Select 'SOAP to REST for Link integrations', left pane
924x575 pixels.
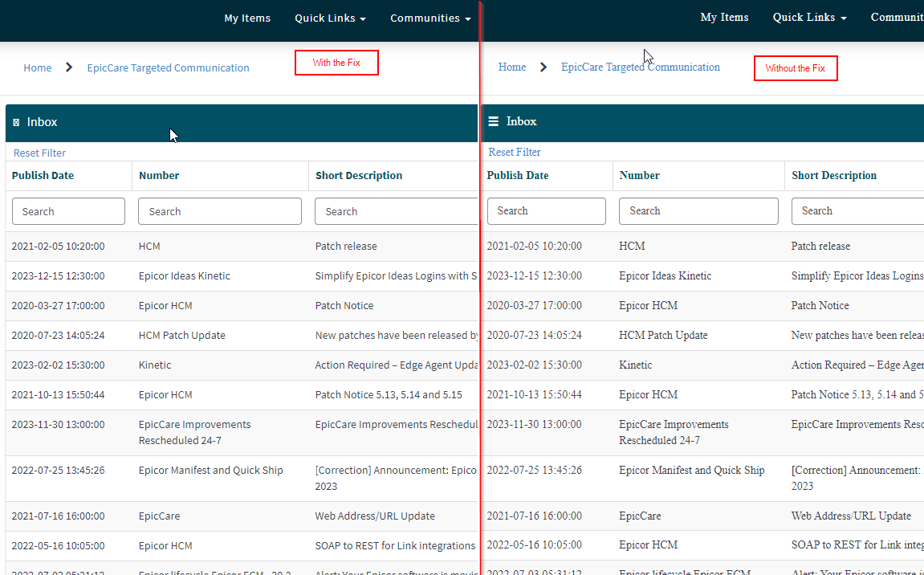click(395, 545)
